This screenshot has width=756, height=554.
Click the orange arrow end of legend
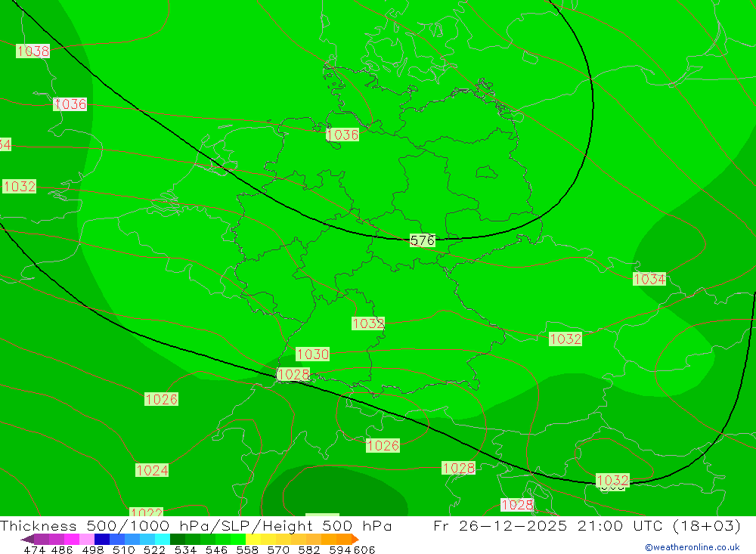point(355,539)
